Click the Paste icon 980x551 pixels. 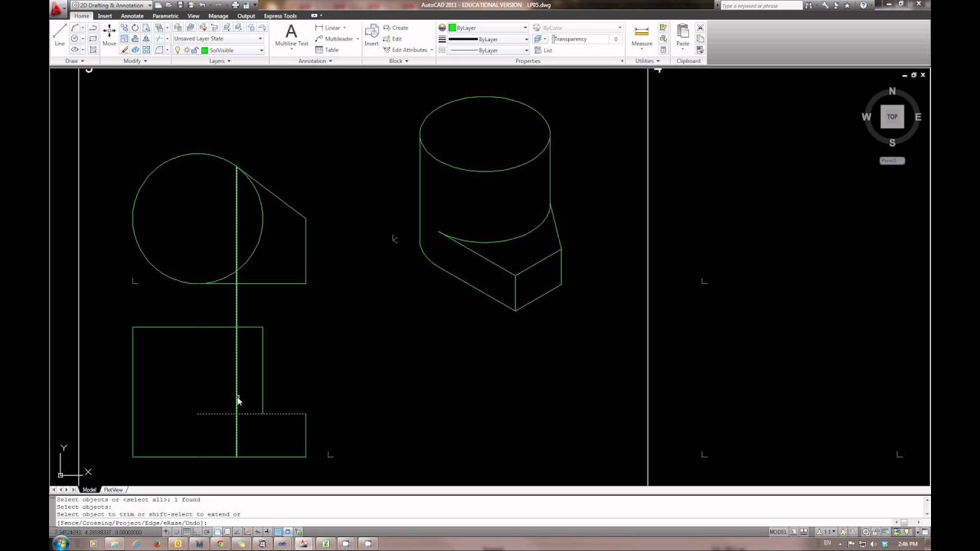(x=682, y=35)
